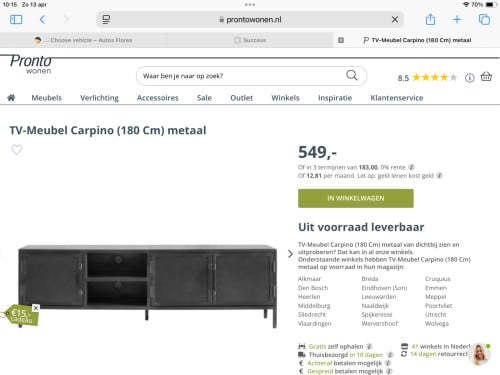This screenshot has width=500, height=375.
Task: Switch to Choose vehicle – Autos Flores tab
Action: [x=83, y=40]
